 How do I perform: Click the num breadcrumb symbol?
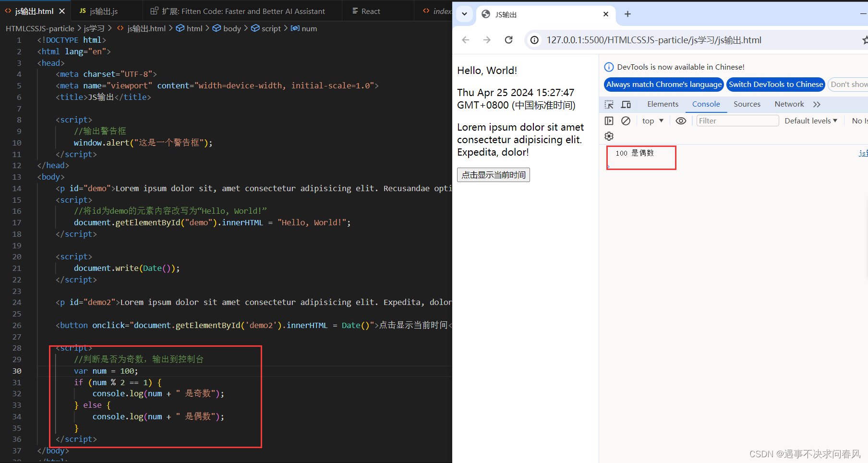pyautogui.click(x=304, y=28)
